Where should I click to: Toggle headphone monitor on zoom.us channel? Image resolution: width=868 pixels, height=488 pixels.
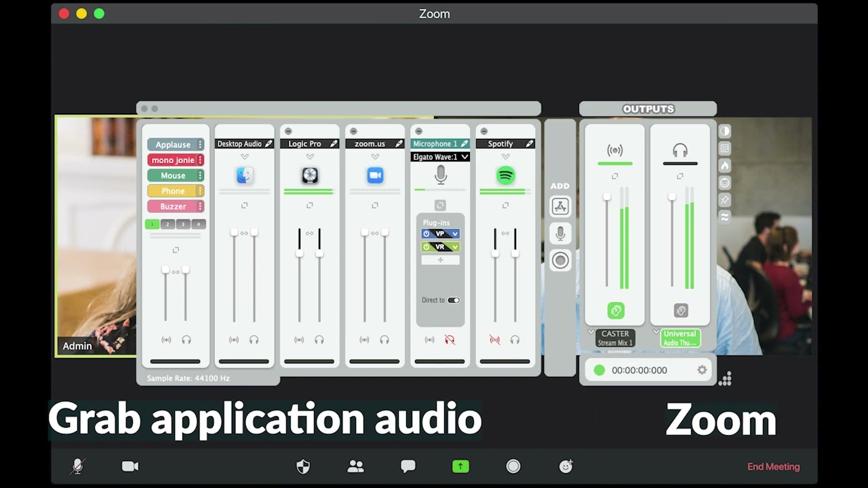click(x=384, y=340)
